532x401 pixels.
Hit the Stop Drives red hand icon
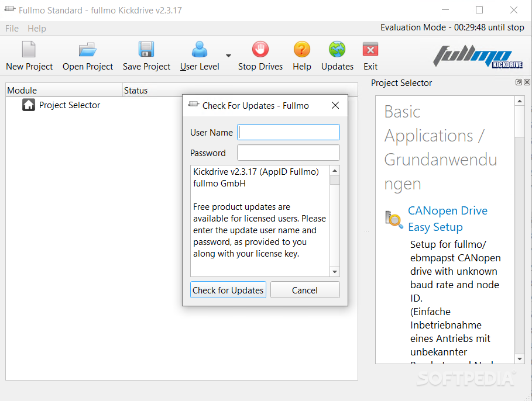[260, 49]
